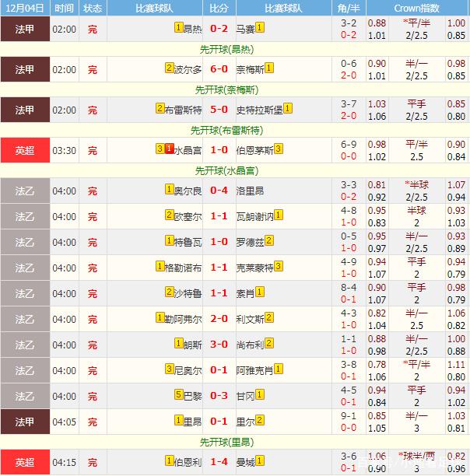
Task: Click the yellow card badge beside 格勒诺布
Action: click(x=160, y=266)
